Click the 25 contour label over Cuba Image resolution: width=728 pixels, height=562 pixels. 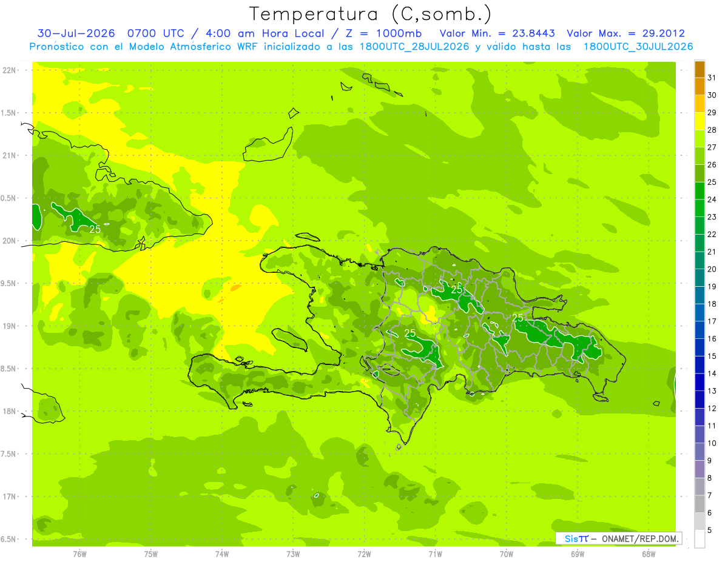click(x=95, y=229)
